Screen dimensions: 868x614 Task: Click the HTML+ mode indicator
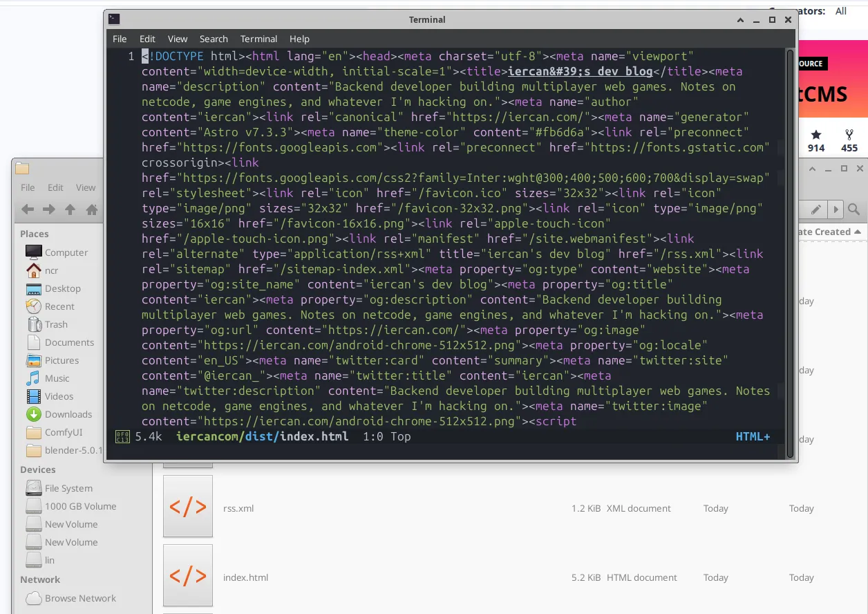[753, 436]
